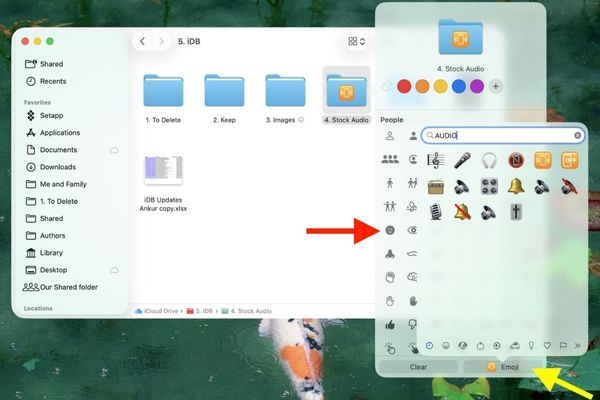Switch to activity ball emoji category
Image resolution: width=600 pixels, height=400 pixels.
tap(497, 346)
